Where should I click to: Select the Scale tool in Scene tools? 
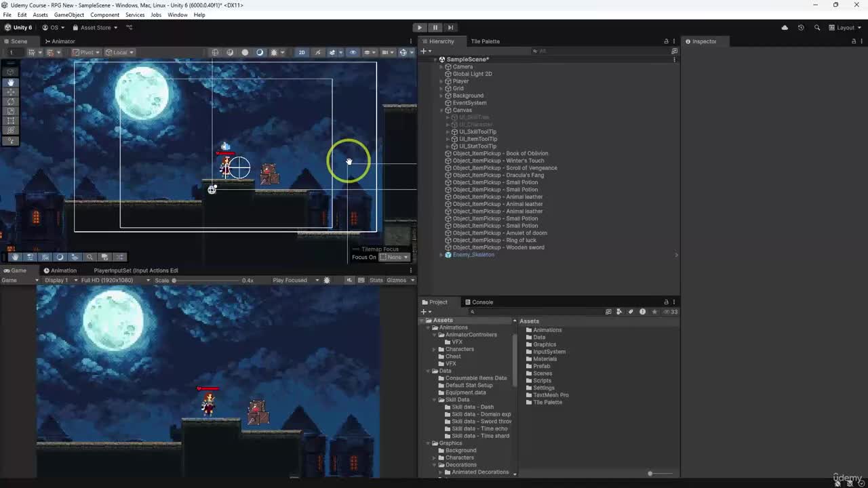pyautogui.click(x=10, y=111)
